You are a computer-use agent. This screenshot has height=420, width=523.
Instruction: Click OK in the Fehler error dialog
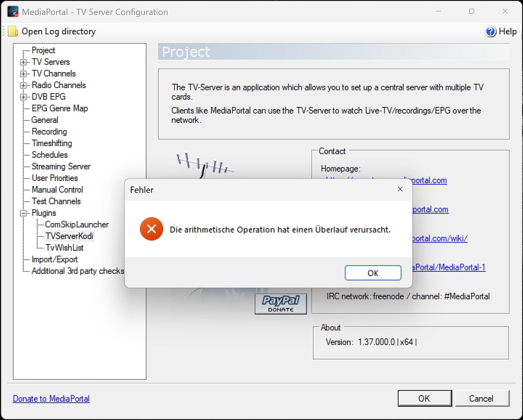373,273
